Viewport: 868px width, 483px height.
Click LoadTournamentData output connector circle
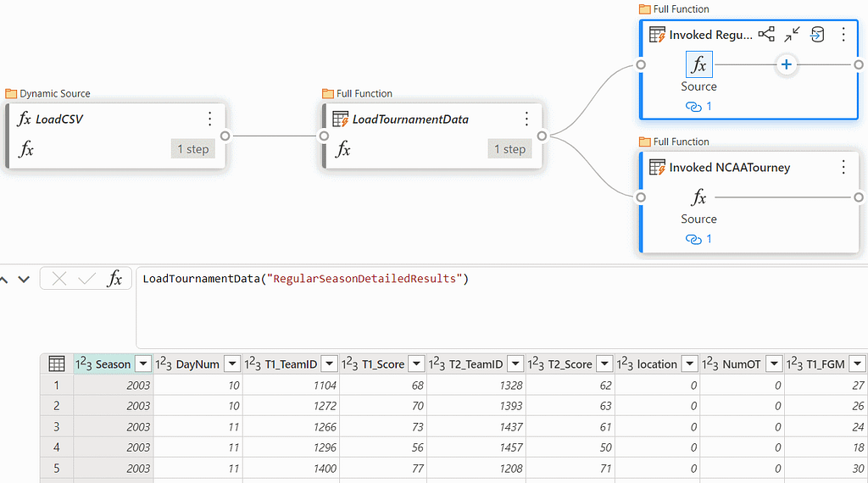tap(542, 136)
